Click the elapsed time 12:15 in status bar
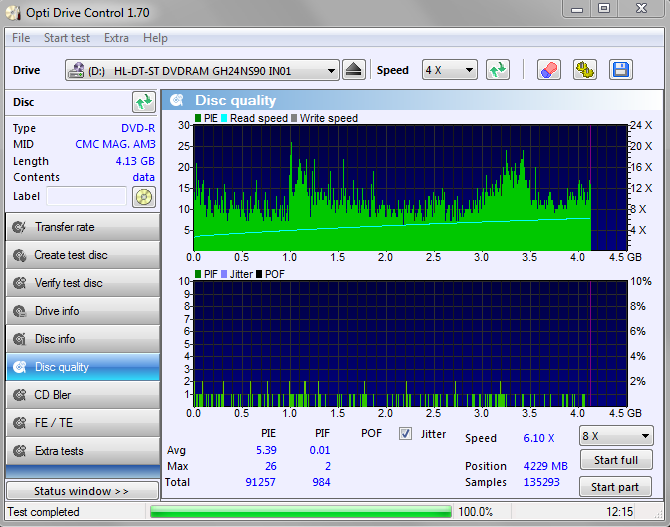670x527 pixels. point(620,512)
